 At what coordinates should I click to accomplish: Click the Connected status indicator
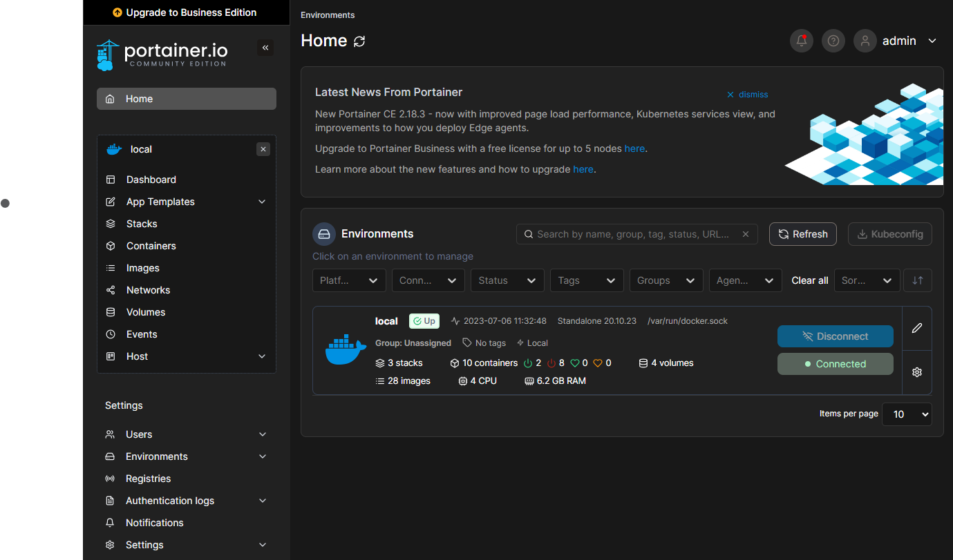tap(836, 364)
